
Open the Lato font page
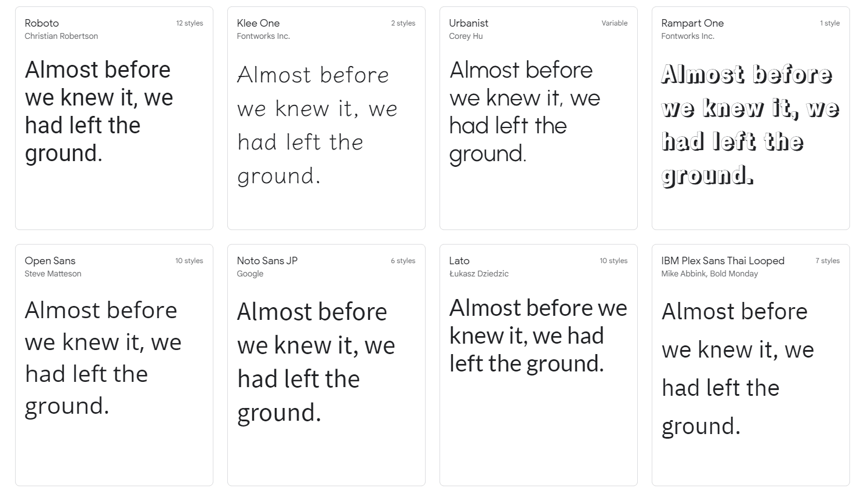coord(459,261)
